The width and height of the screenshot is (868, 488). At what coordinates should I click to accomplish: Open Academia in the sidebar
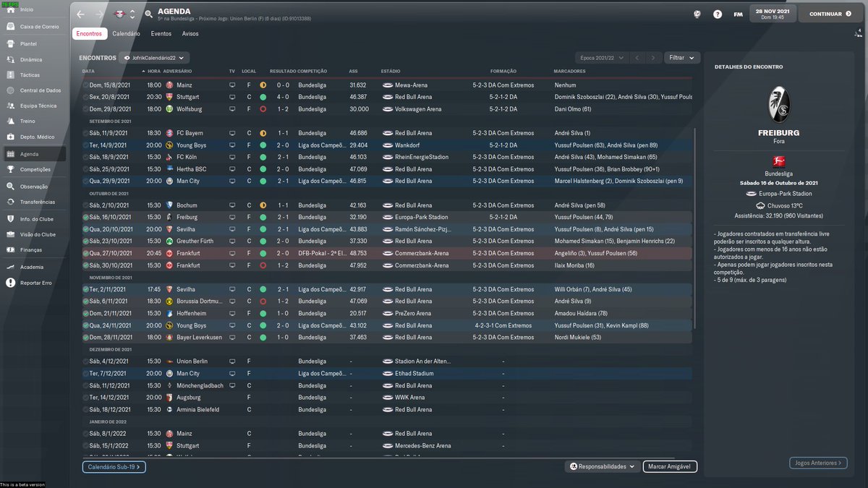click(x=33, y=267)
